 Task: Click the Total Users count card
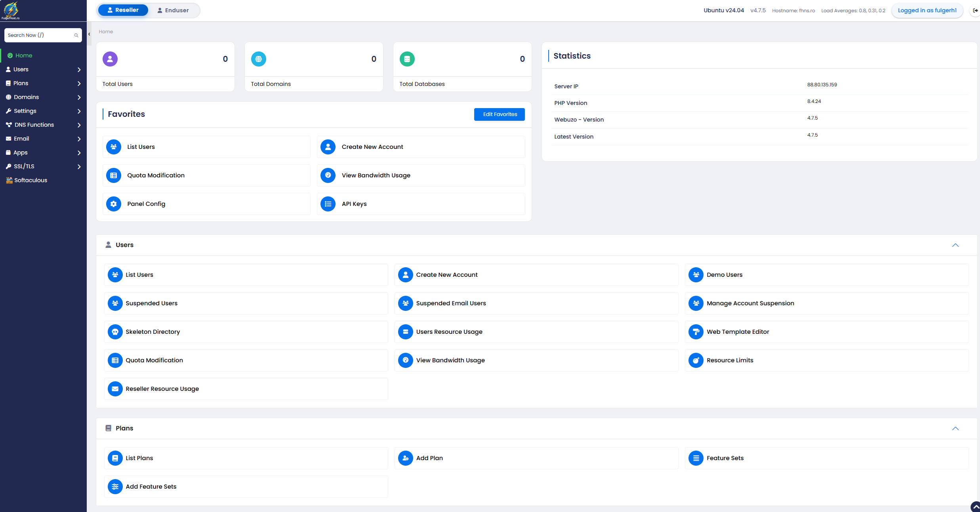coord(166,67)
